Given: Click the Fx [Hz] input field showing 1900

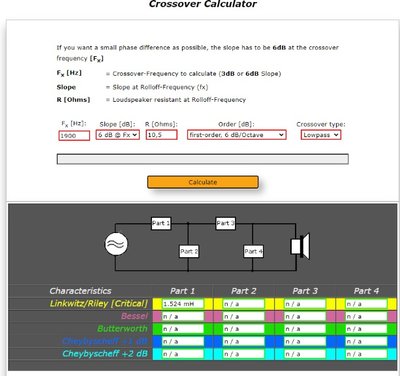Looking at the screenshot, I should 74,135.
